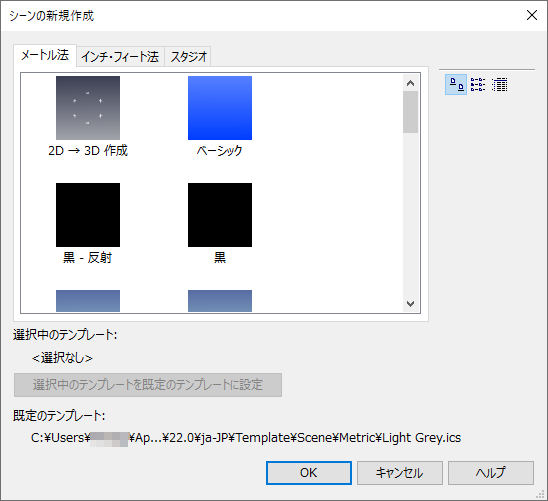This screenshot has width=548, height=501.
Task: Click the default template path Light Grey.ics
Action: point(246,437)
